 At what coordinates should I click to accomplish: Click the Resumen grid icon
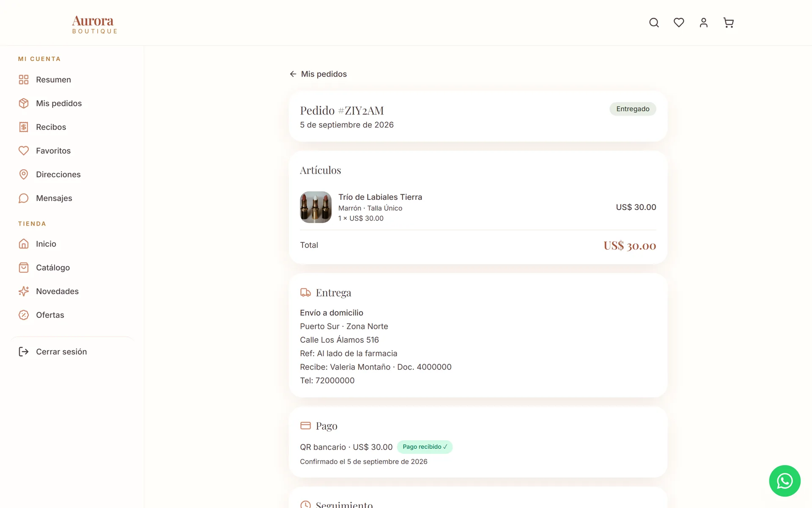(x=24, y=80)
